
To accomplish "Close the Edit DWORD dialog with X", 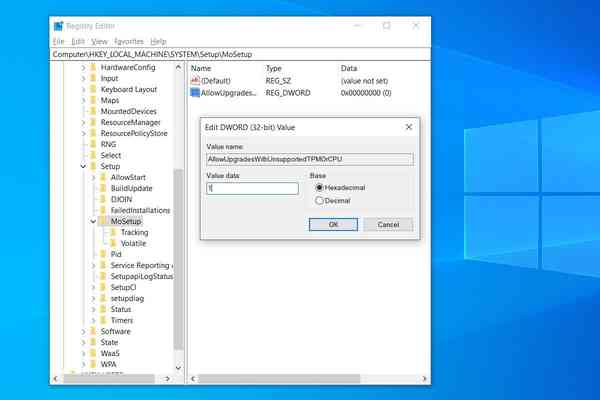I will coord(409,127).
